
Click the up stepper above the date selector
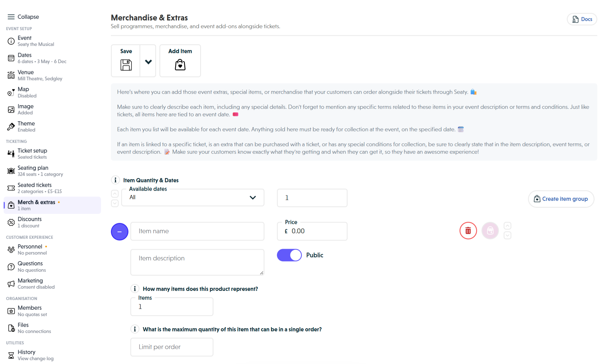114,194
